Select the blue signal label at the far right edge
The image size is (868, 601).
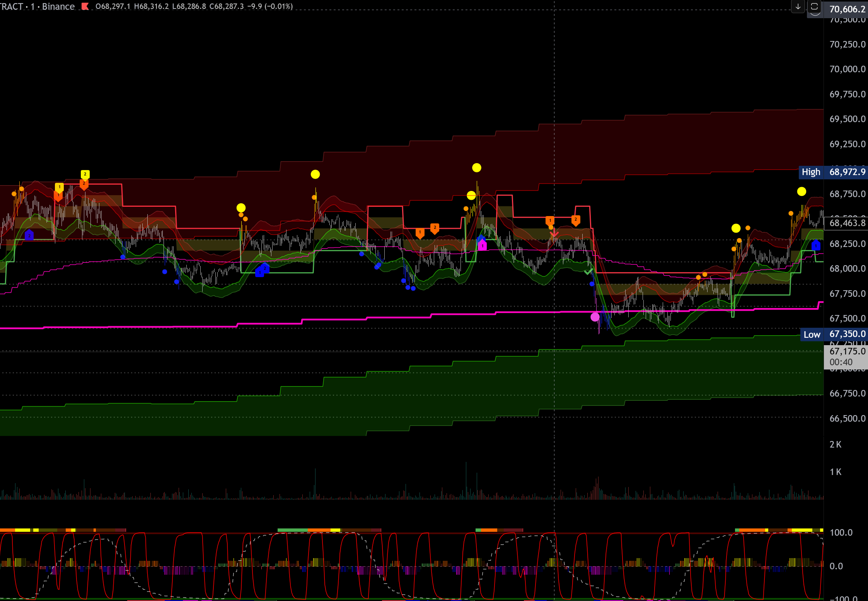(815, 245)
